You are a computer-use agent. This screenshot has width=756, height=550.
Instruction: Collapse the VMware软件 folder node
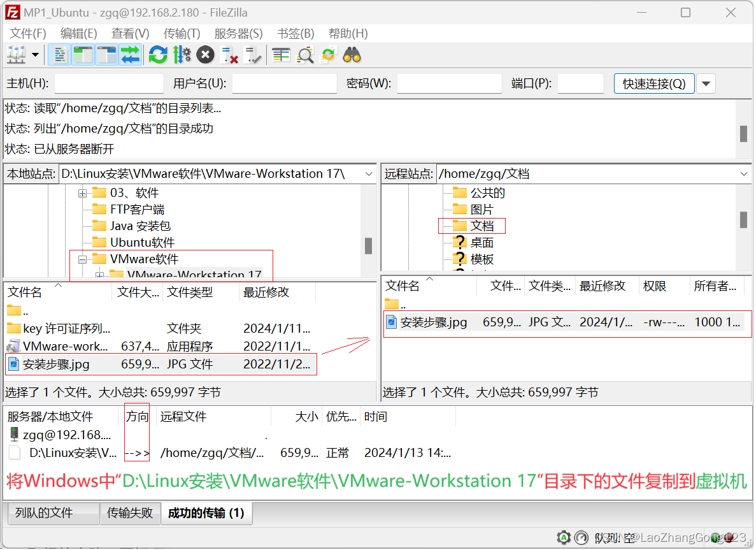82,259
